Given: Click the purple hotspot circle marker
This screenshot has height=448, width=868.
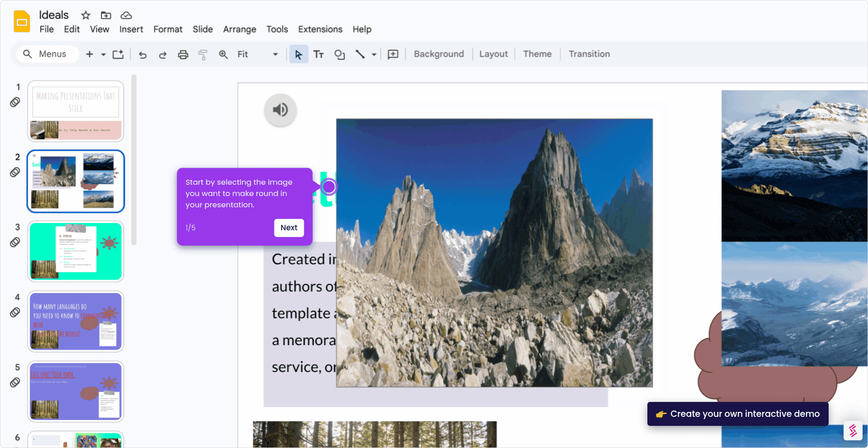Looking at the screenshot, I should [329, 187].
